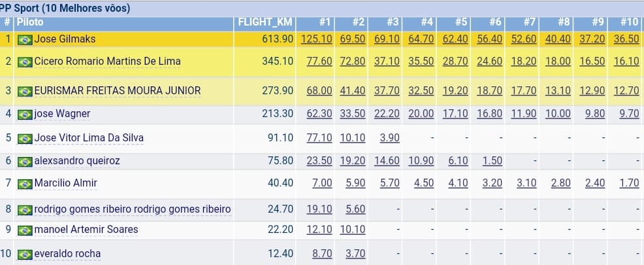Click the flag icon next to Marcilio Almir

(x=25, y=183)
